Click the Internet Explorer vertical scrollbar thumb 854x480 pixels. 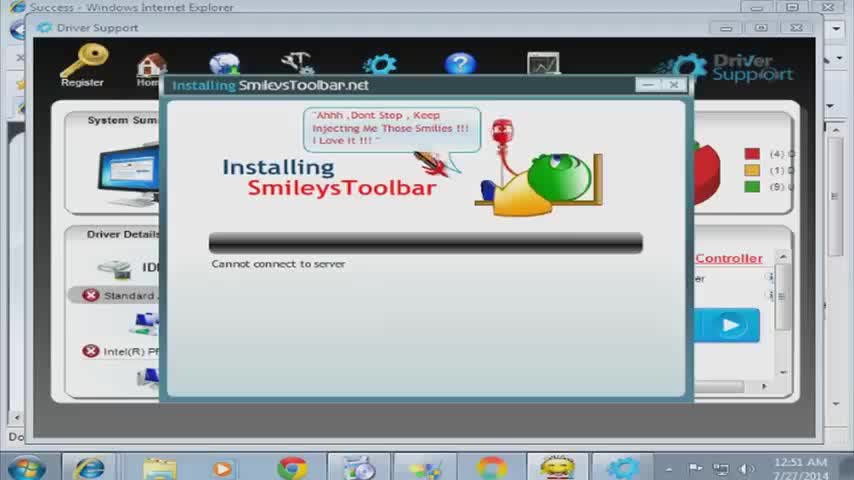(835, 196)
